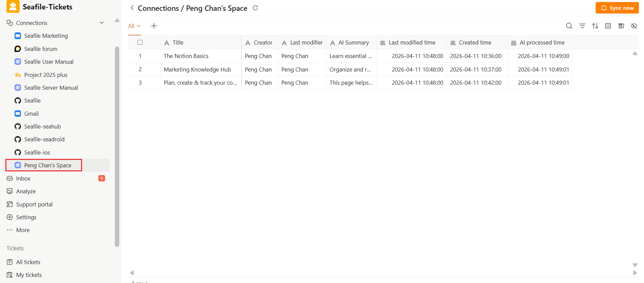Open the search magnifier icon
Image resolution: width=644 pixels, height=283 pixels.
pyautogui.click(x=569, y=26)
